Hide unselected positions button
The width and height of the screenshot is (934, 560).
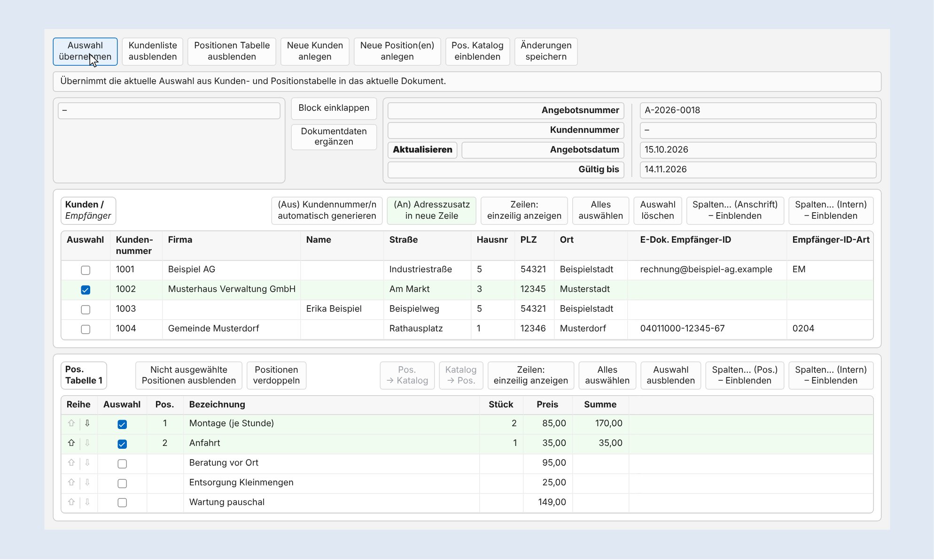(x=189, y=376)
